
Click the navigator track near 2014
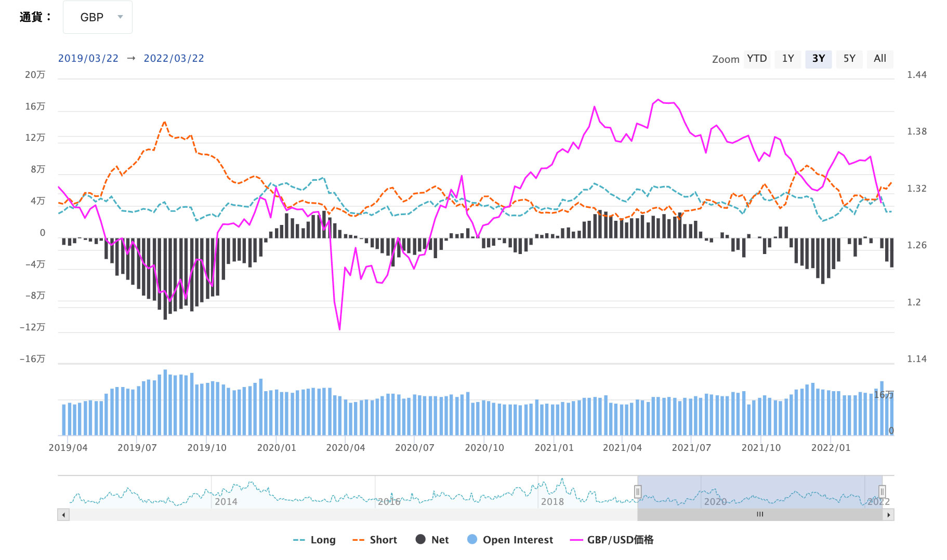pos(226,502)
